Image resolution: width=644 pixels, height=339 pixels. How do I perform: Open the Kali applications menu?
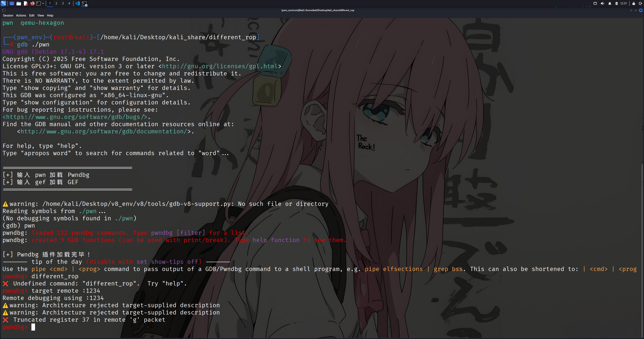tap(3, 3)
